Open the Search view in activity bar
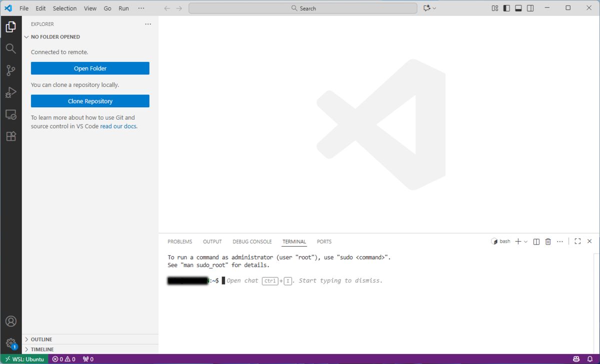The width and height of the screenshot is (600, 364). [10, 48]
